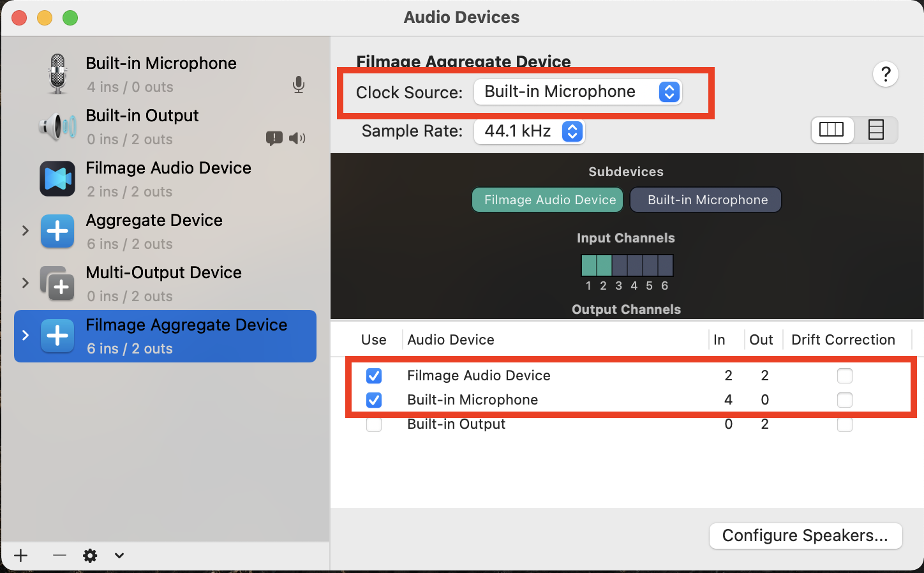Click the default input microphone indicator icon
Image resolution: width=924 pixels, height=573 pixels.
pos(298,85)
